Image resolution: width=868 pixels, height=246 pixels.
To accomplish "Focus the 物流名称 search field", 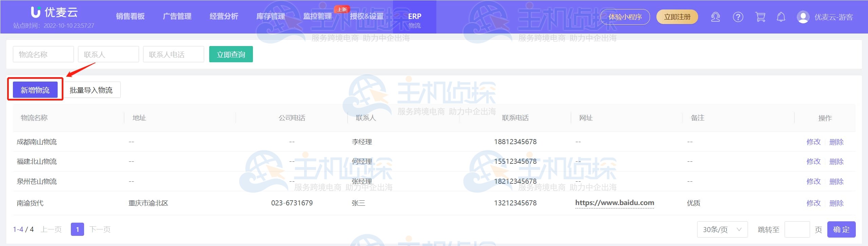I will 43,54.
